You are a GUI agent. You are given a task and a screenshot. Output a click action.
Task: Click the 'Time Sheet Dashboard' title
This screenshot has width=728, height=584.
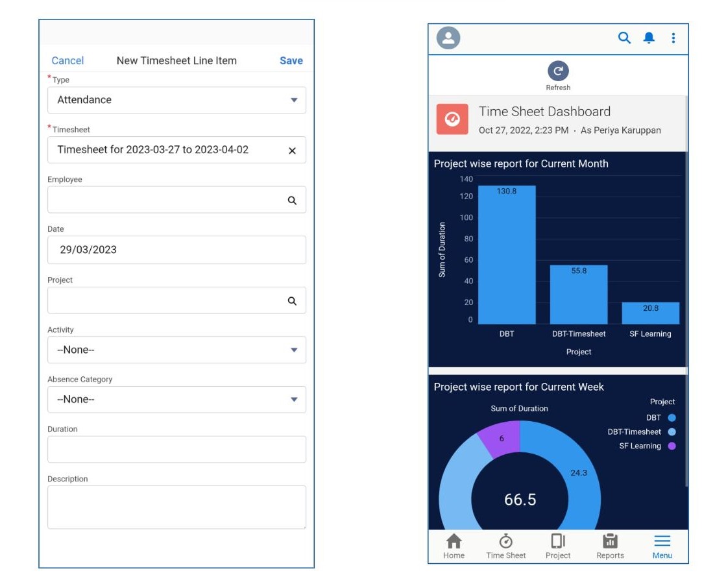click(x=544, y=112)
